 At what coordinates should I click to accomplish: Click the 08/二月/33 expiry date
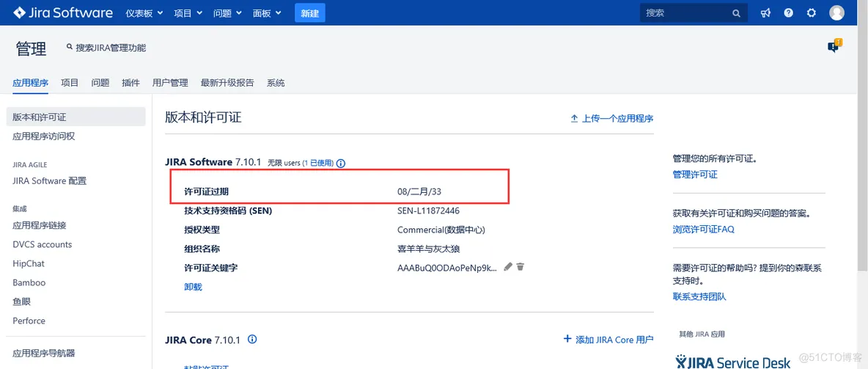tap(419, 191)
